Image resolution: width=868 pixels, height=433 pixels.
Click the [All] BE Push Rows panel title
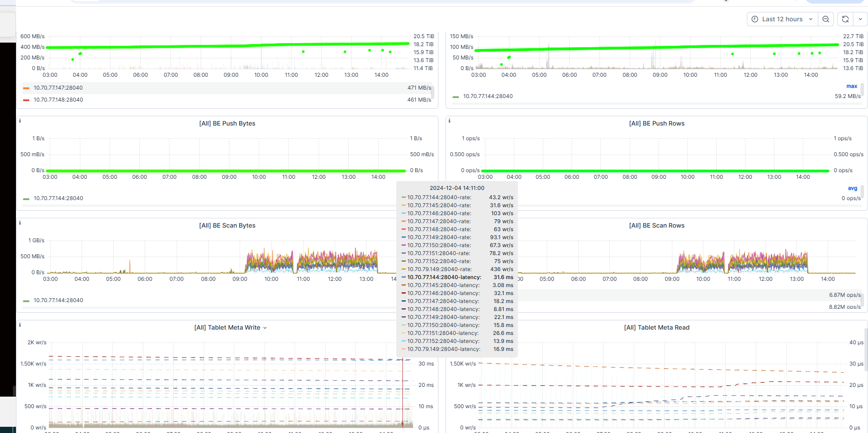click(x=657, y=123)
